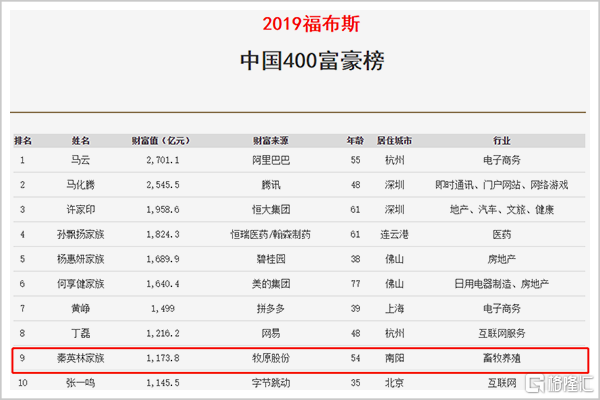Click the 房地产 industry cell in 杨惠妍 row

click(502, 259)
